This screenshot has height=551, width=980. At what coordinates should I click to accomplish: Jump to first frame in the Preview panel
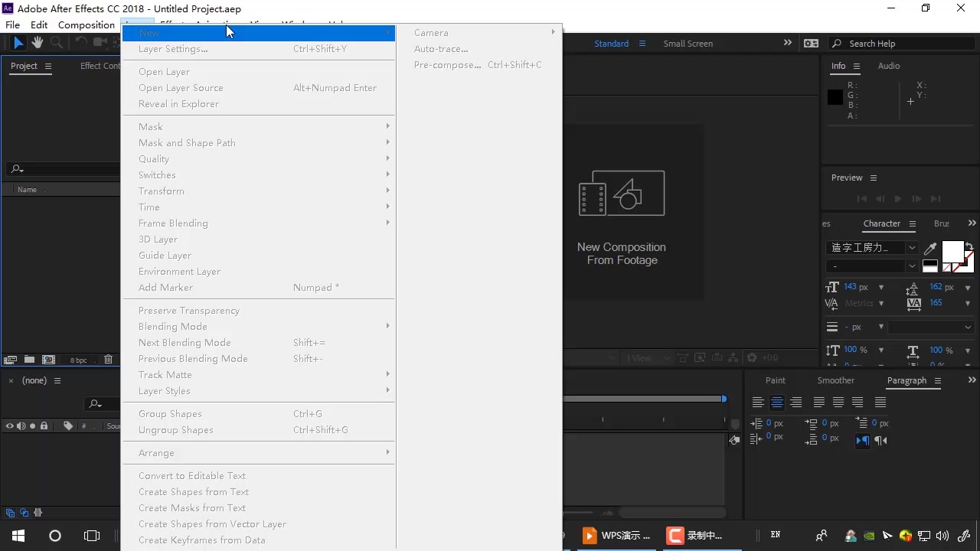click(862, 199)
